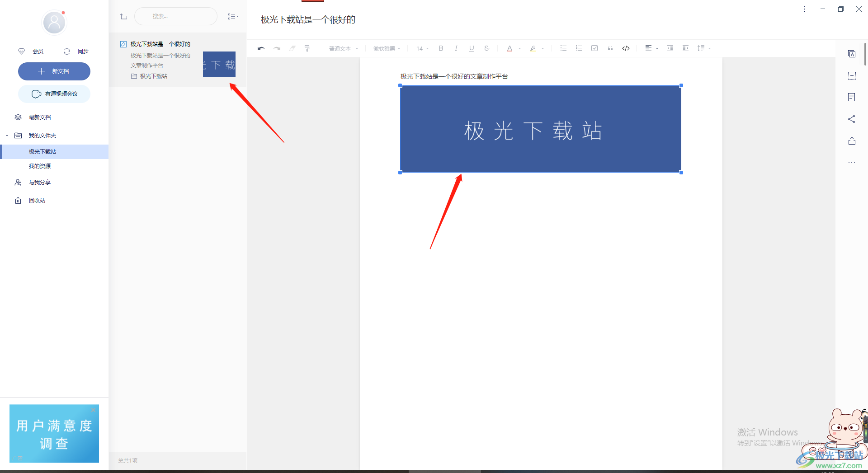Open the highlight color dropdown arrow
The image size is (868, 473).
click(x=543, y=48)
